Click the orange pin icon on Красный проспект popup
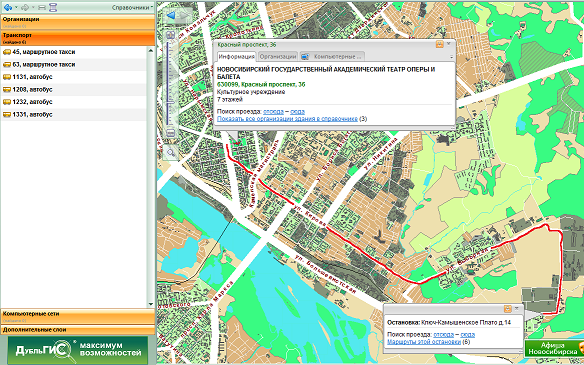This screenshot has height=365, width=584. click(x=440, y=44)
